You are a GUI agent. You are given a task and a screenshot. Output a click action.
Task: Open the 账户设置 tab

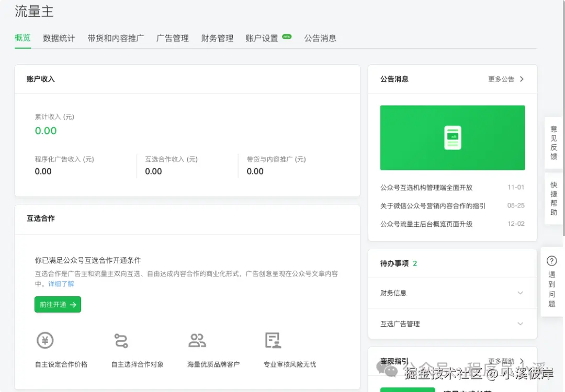tap(261, 38)
